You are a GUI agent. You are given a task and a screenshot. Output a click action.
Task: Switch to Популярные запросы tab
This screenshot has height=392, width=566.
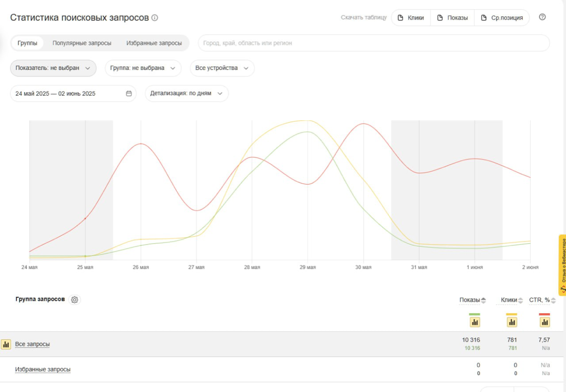[x=82, y=43]
